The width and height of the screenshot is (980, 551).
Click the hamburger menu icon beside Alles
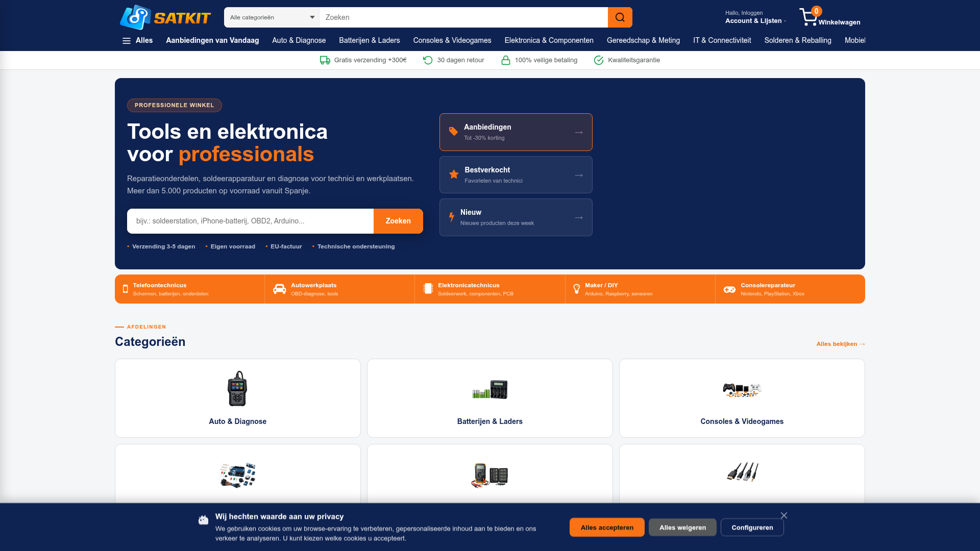pos(127,41)
